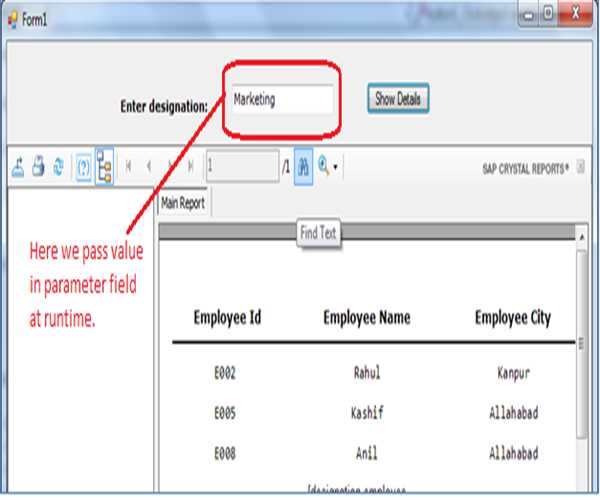The width and height of the screenshot is (600, 500).
Task: Click the Employee Name column header
Action: [x=366, y=318]
